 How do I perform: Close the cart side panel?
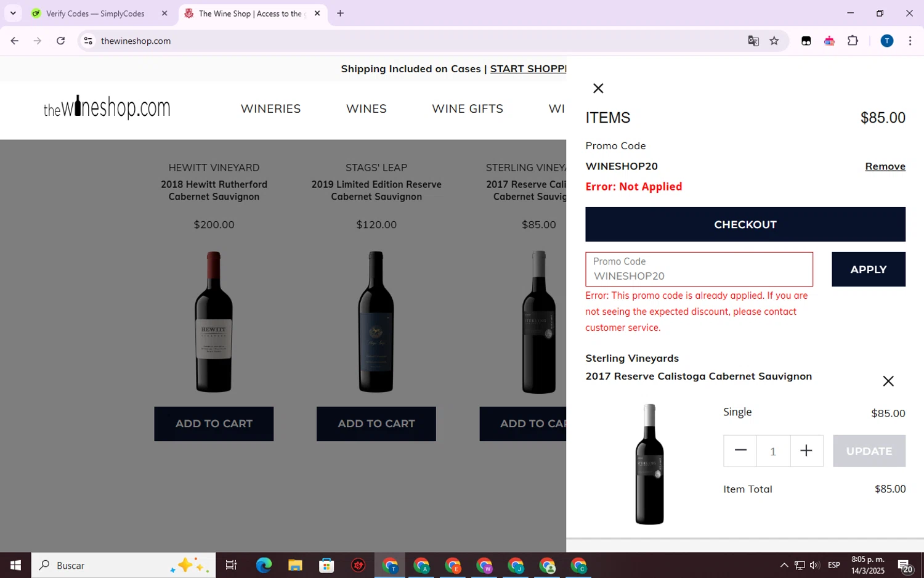(x=598, y=88)
